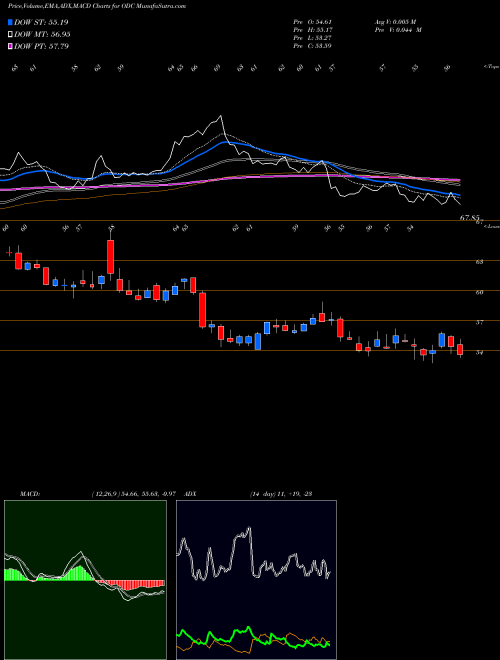Click the 'Pre H: 55.17' value
The height and width of the screenshot is (660, 500).
313,30
